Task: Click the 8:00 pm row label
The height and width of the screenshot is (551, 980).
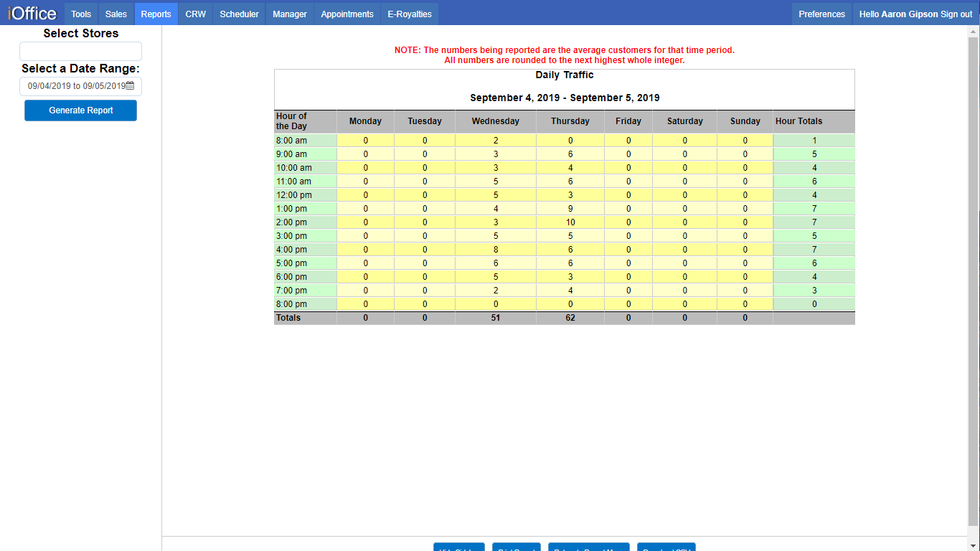Action: click(306, 304)
